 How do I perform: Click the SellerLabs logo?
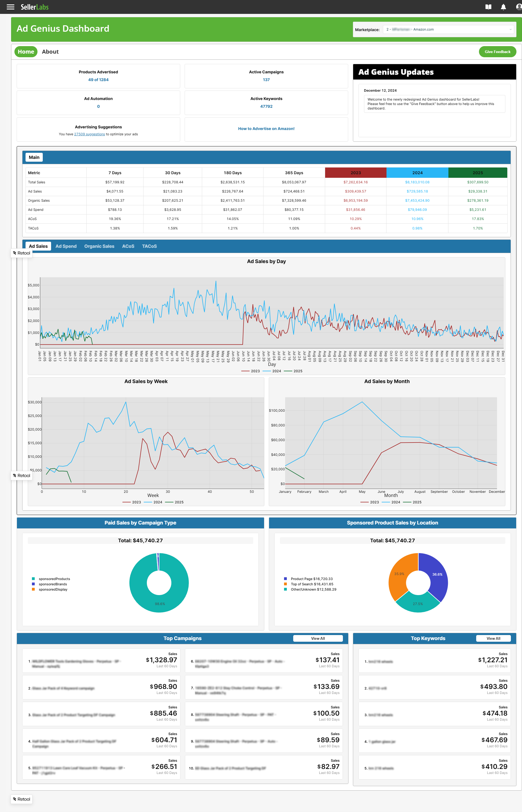pos(35,7)
